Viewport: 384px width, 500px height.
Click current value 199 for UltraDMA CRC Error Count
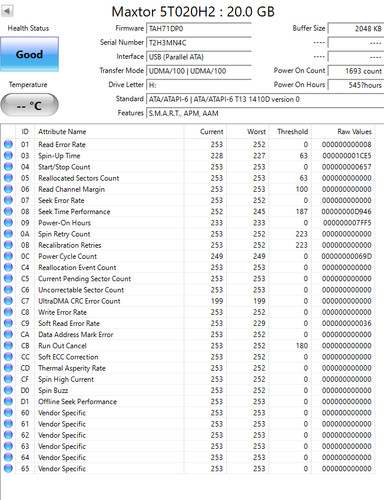click(217, 301)
